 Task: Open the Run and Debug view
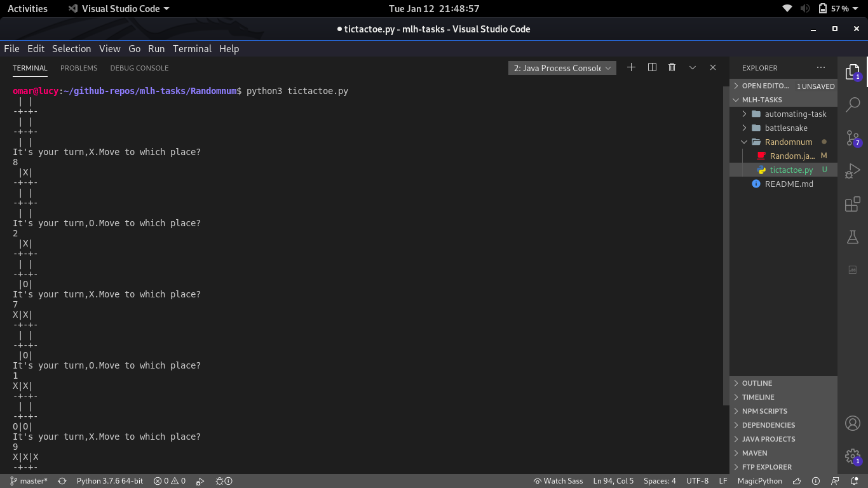pos(853,171)
